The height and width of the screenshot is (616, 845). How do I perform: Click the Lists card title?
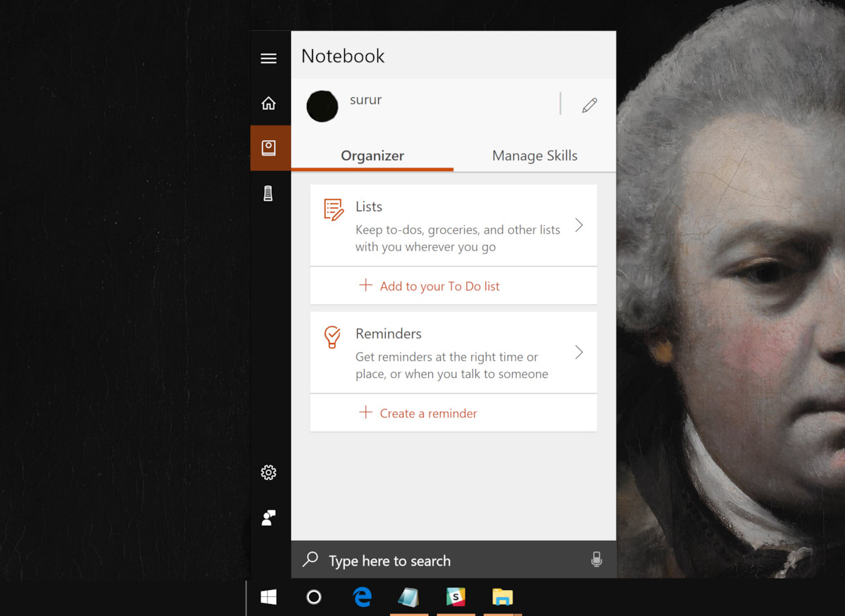(x=369, y=206)
